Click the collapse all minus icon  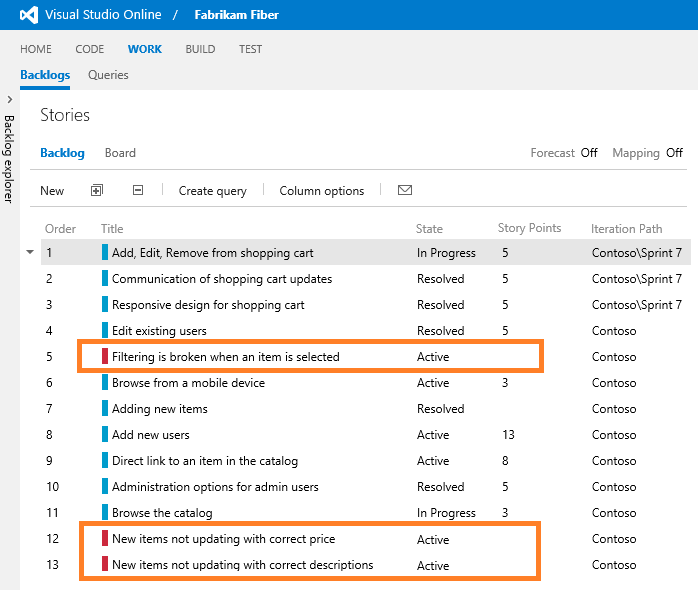(x=138, y=190)
